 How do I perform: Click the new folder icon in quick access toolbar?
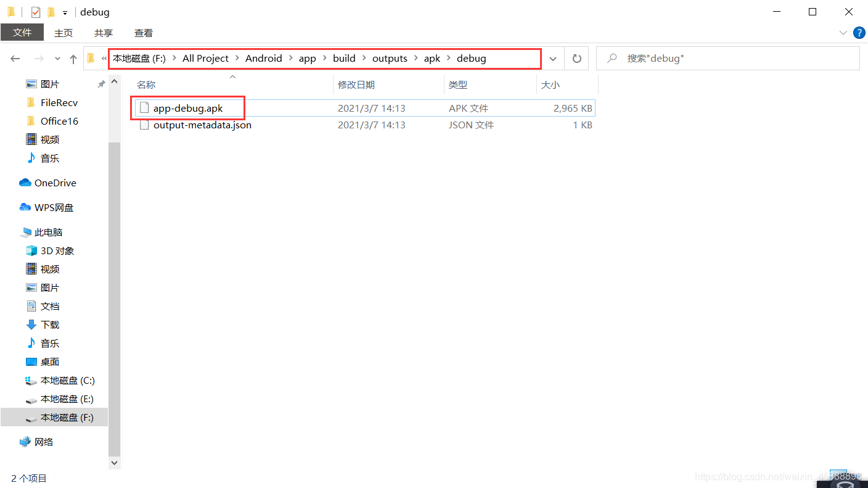[x=51, y=12]
